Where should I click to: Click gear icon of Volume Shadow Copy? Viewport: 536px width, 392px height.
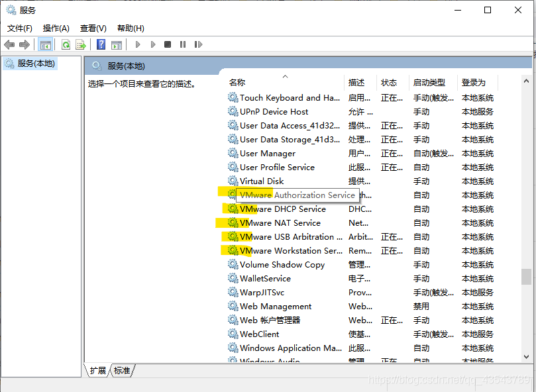click(233, 264)
